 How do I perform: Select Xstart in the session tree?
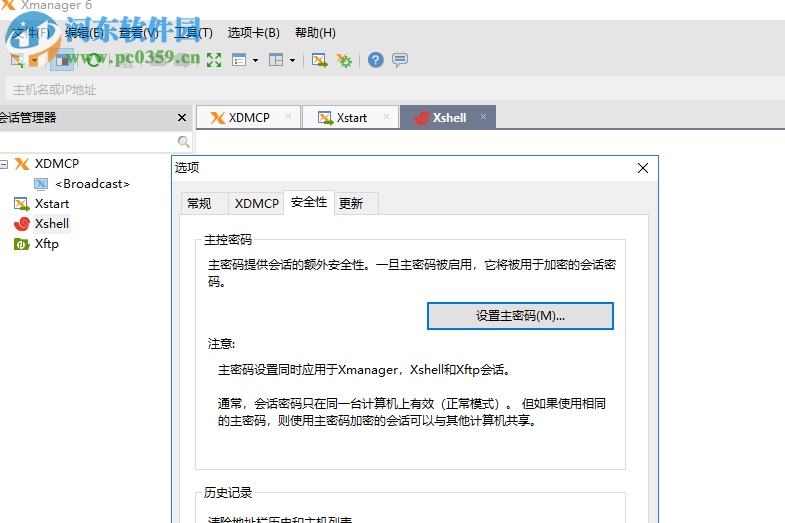(52, 204)
